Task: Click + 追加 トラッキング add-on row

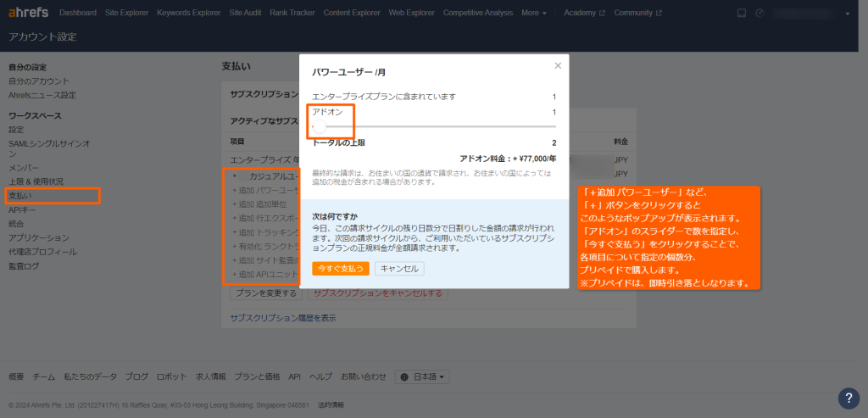Action: tap(265, 232)
